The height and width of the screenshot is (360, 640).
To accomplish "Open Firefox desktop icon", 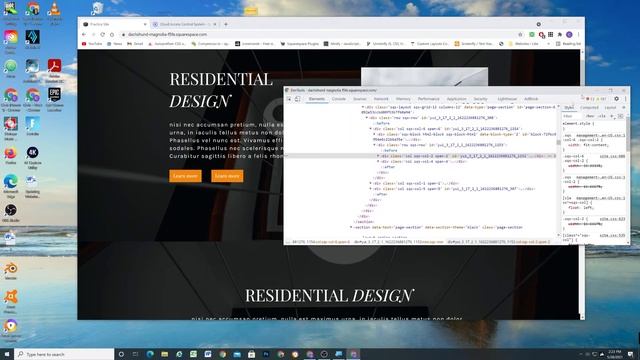I will coord(11,156).
